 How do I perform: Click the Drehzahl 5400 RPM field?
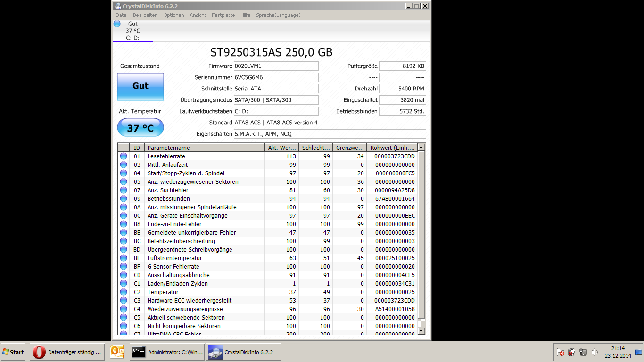click(403, 89)
